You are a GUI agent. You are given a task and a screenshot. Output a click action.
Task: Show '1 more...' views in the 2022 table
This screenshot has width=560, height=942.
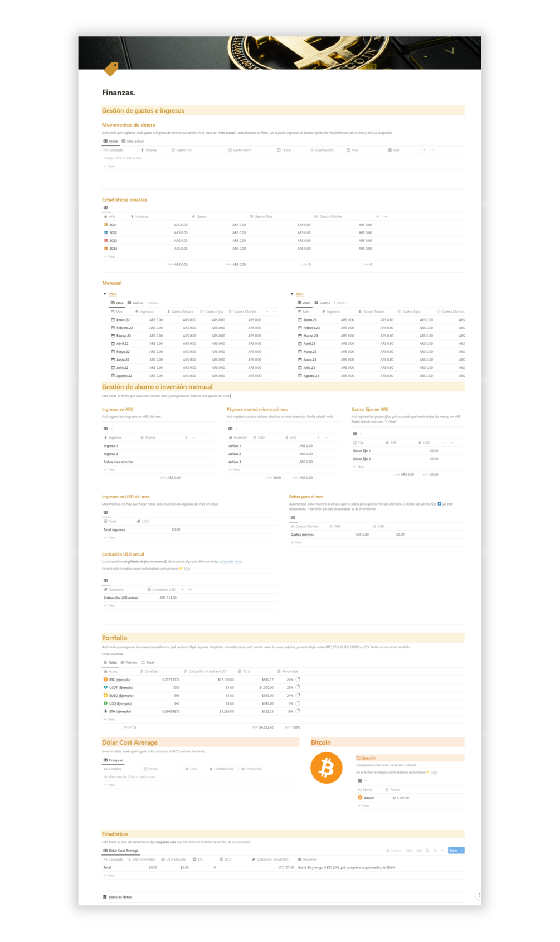153,303
